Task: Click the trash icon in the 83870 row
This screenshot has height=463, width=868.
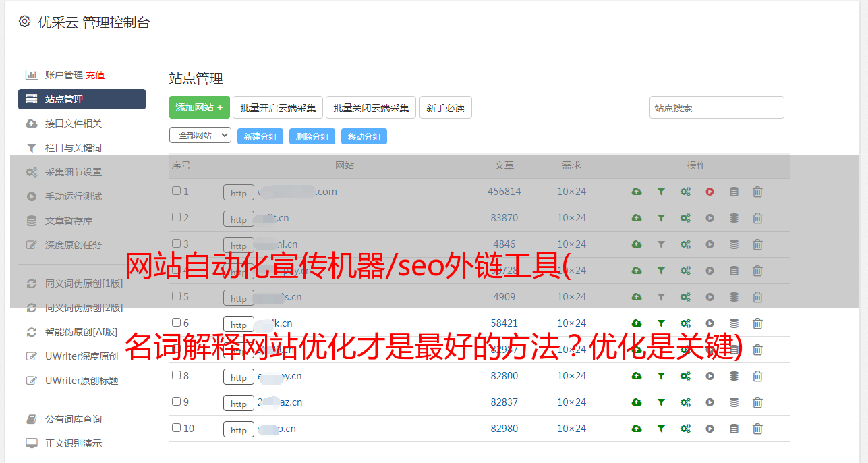Action: coord(757,218)
